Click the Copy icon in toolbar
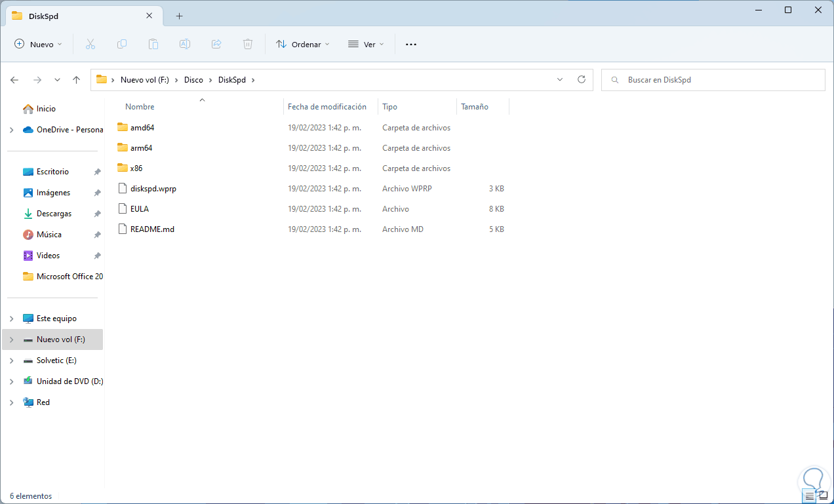834x504 pixels. point(122,45)
